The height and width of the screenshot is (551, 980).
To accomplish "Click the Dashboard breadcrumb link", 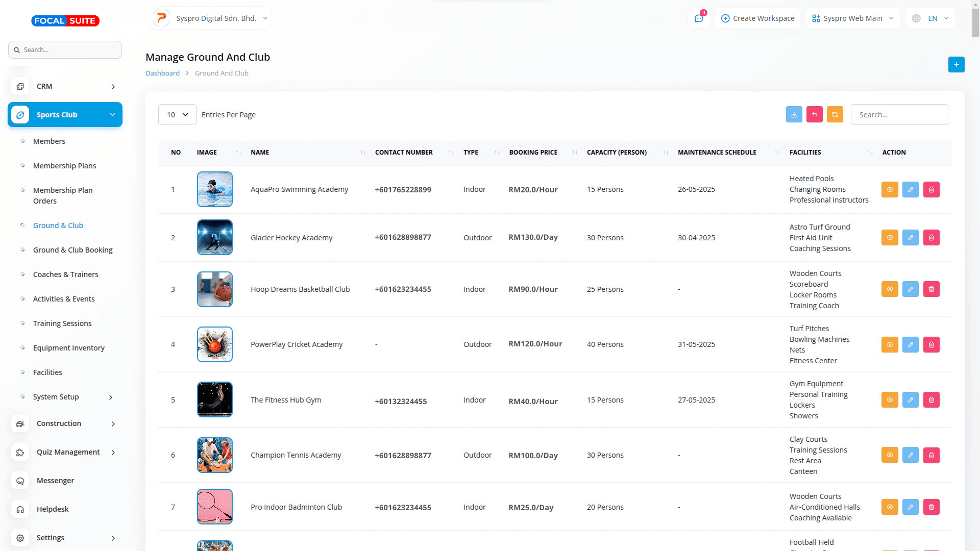I will coord(162,73).
